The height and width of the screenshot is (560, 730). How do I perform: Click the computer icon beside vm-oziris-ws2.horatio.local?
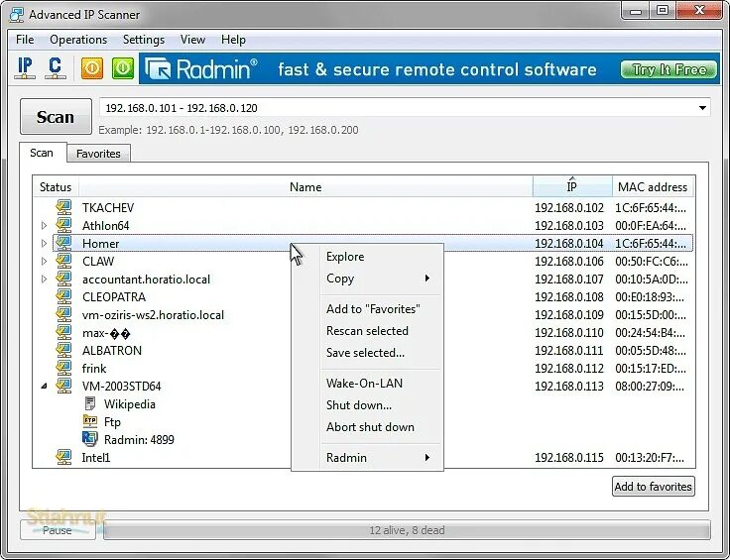pyautogui.click(x=63, y=314)
